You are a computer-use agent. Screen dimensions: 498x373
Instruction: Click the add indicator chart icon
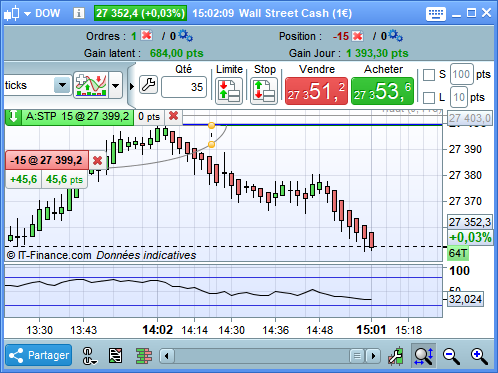91,85
